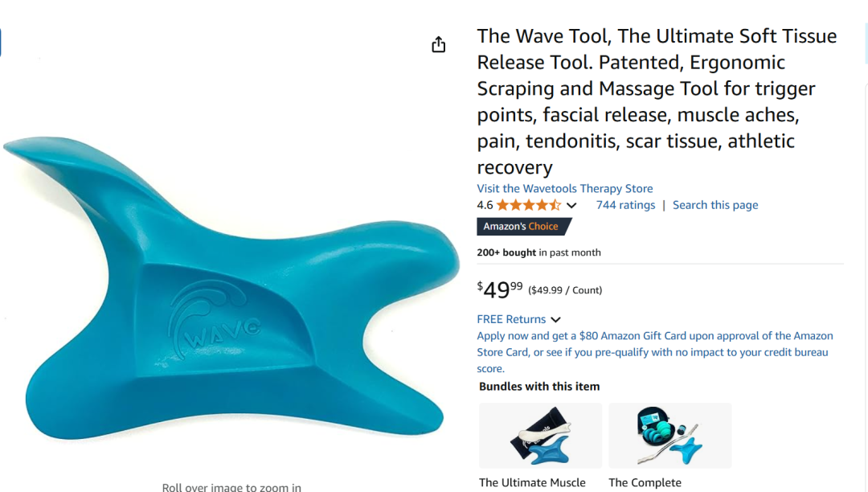This screenshot has height=492, width=868.
Task: Select The Complete bundle thumbnail
Action: point(669,436)
